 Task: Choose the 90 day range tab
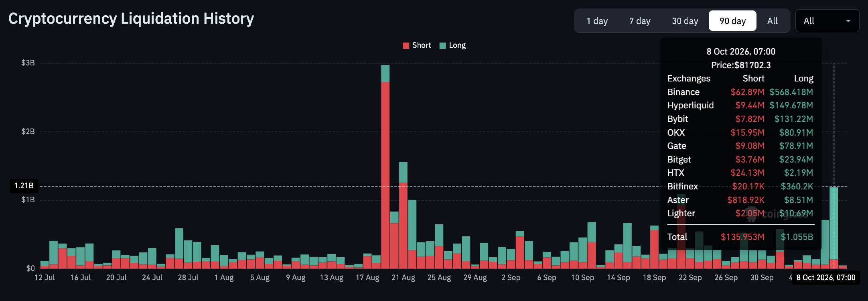point(732,21)
